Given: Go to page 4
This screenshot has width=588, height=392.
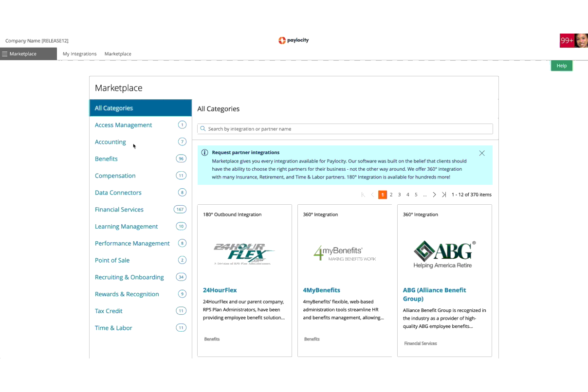Looking at the screenshot, I should [x=408, y=195].
